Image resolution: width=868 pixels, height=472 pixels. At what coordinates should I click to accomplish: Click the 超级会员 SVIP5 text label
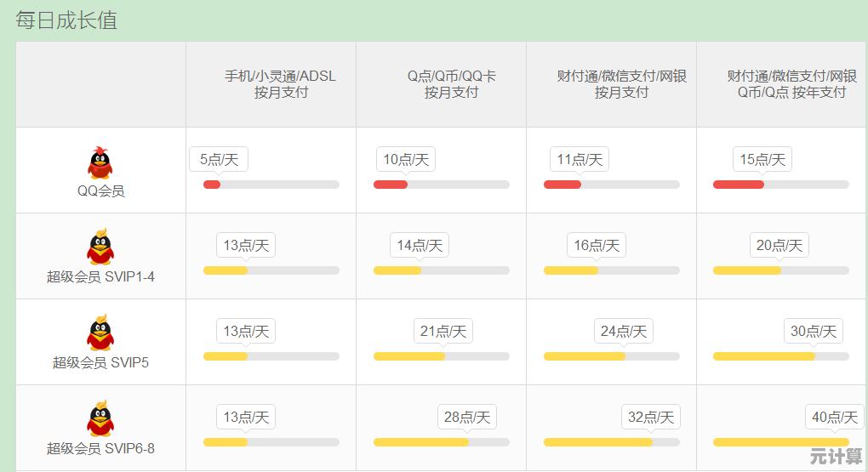[x=100, y=362]
